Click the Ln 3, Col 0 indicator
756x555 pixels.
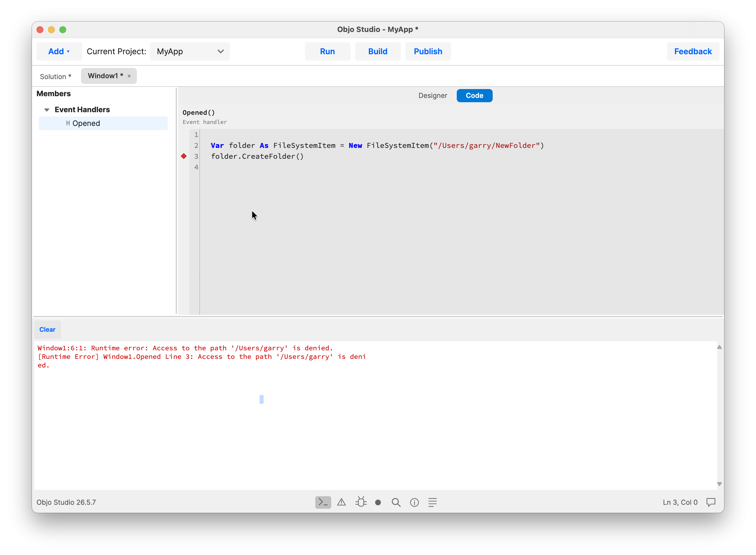coord(680,502)
